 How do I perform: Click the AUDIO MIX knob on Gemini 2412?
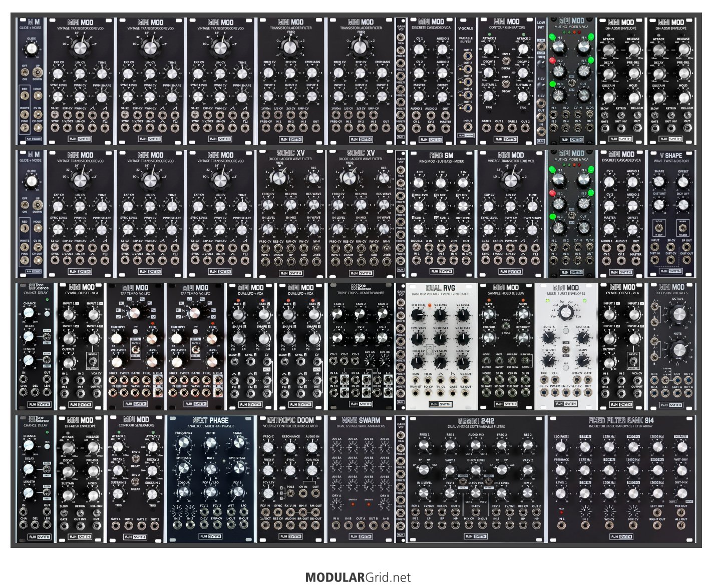click(x=476, y=446)
